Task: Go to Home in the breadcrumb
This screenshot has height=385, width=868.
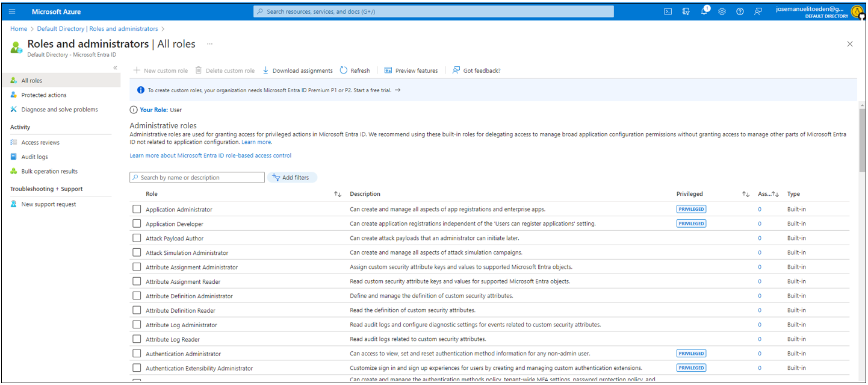Action: point(19,28)
